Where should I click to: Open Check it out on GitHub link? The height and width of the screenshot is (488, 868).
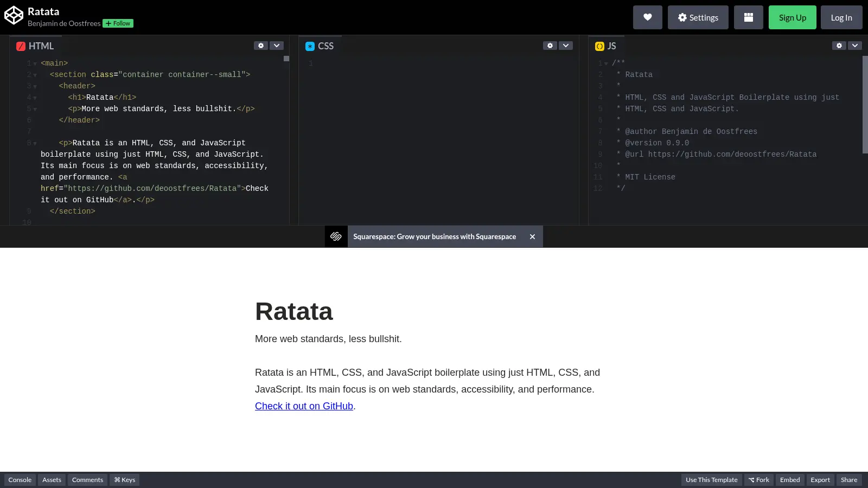coord(304,406)
